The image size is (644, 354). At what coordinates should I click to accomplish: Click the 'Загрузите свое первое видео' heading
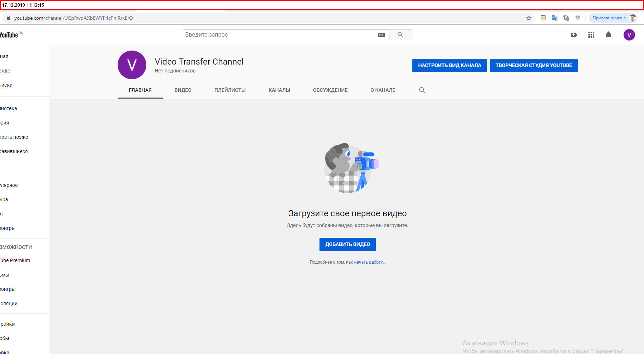point(347,213)
